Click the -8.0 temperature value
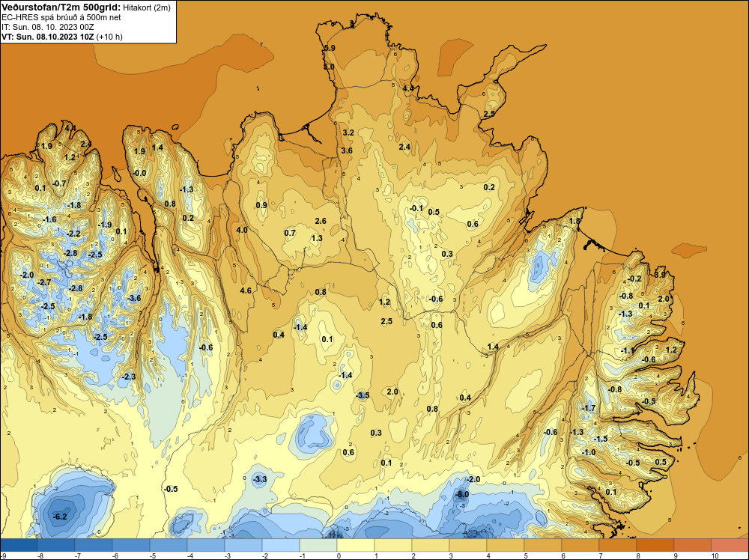Screen dimensions: 749x560 pos(462,494)
